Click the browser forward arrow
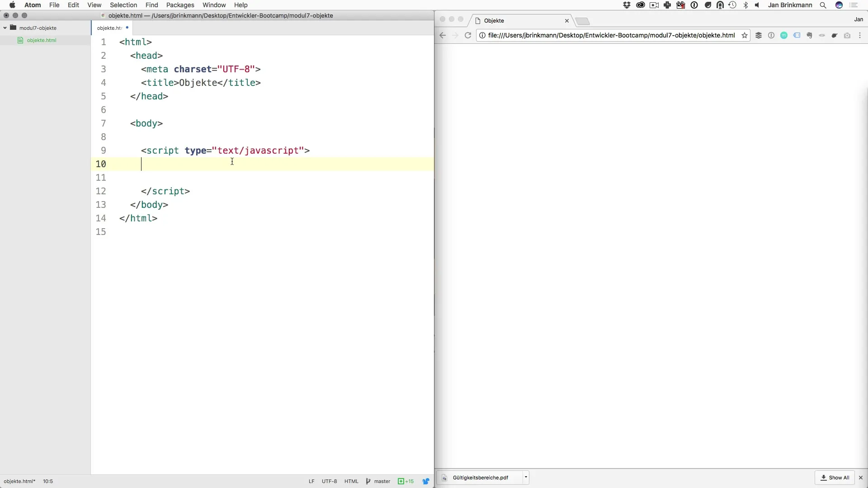 coord(455,35)
